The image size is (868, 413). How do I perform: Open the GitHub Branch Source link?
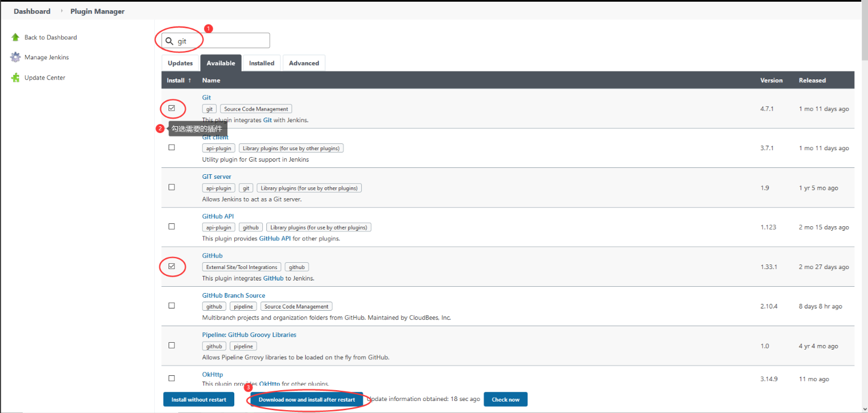click(234, 295)
